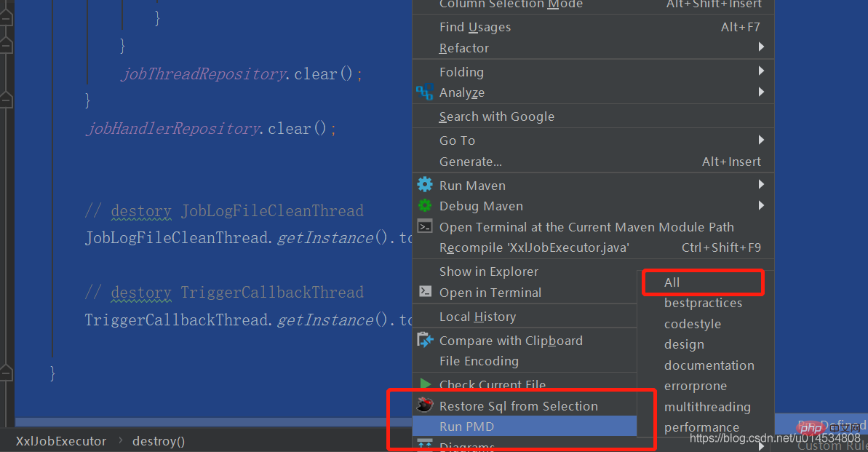
Task: Click the Analyze menu icon
Action: tap(425, 92)
